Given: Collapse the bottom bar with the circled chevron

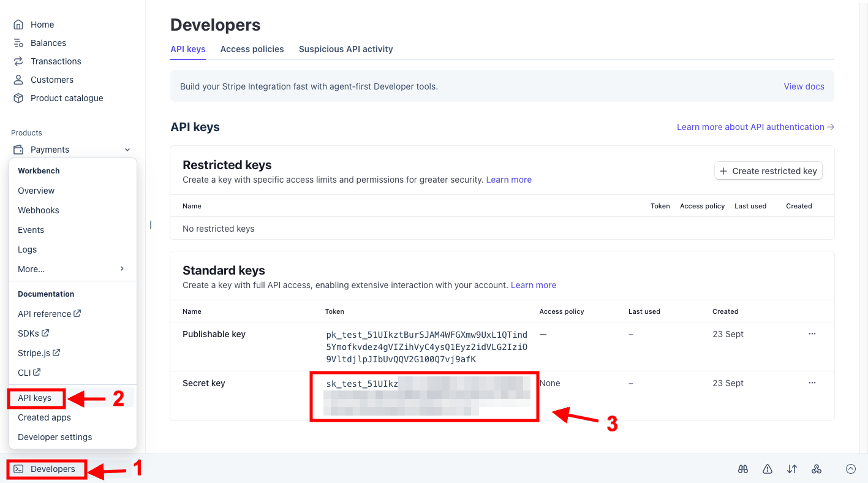Looking at the screenshot, I should [x=851, y=469].
